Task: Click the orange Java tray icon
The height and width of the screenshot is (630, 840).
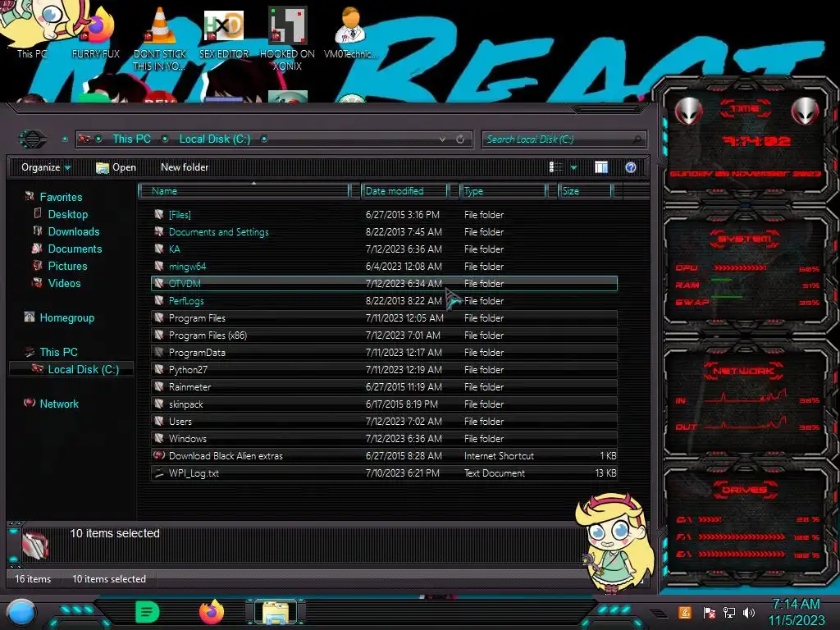Action: click(x=685, y=612)
